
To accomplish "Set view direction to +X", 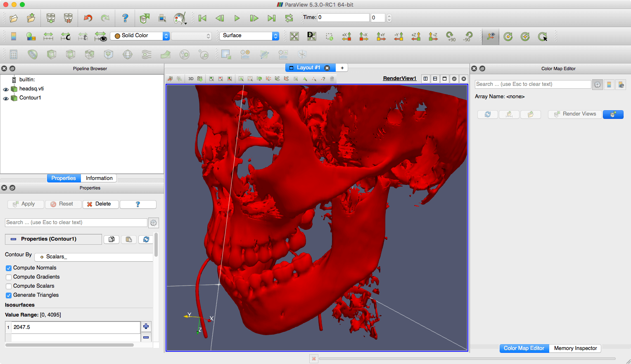I will click(x=346, y=36).
